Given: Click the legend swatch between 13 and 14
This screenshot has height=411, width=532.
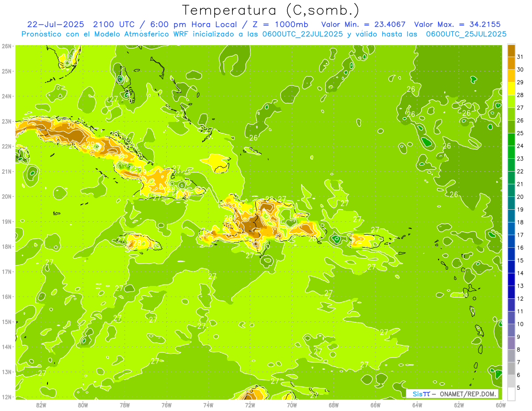Looking at the screenshot, I should click(512, 279).
